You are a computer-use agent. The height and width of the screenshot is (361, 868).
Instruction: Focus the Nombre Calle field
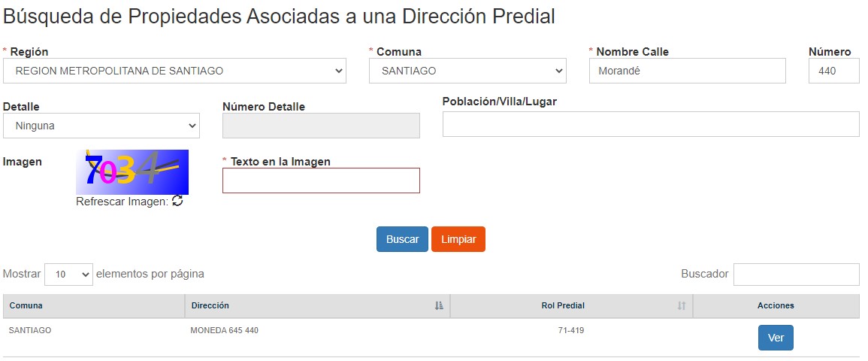tap(687, 71)
